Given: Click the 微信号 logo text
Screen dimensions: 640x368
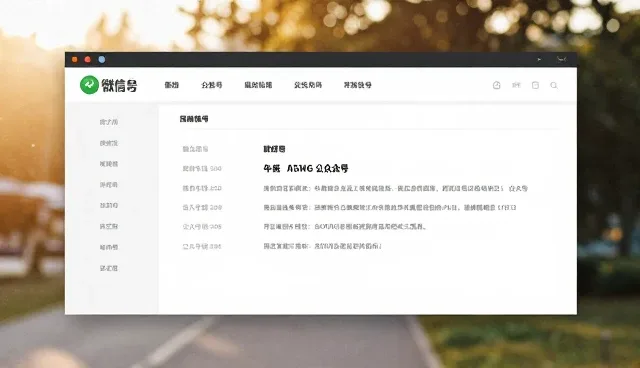Looking at the screenshot, I should click(x=119, y=85).
